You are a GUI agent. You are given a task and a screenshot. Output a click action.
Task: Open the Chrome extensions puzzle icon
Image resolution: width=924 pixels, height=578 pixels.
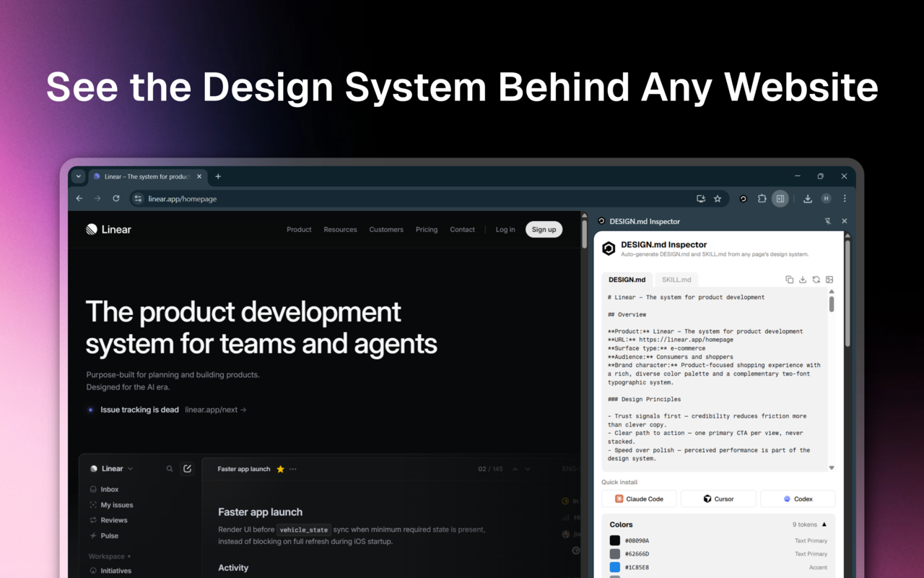pos(762,199)
